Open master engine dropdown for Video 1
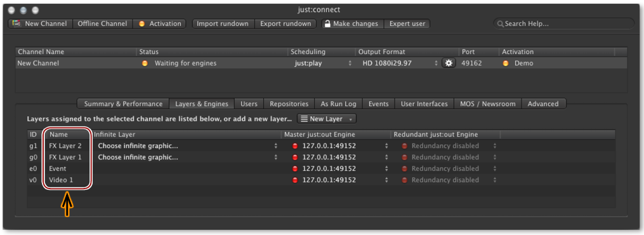Viewport: 644px width, 235px height. coord(340,180)
